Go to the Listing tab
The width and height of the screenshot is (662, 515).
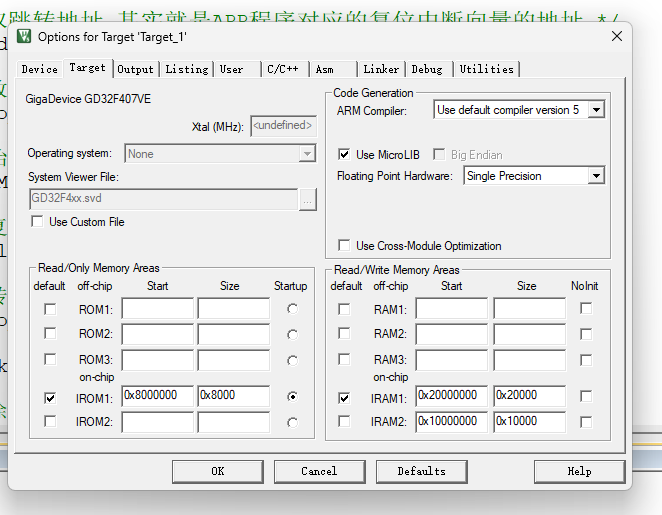(x=187, y=69)
